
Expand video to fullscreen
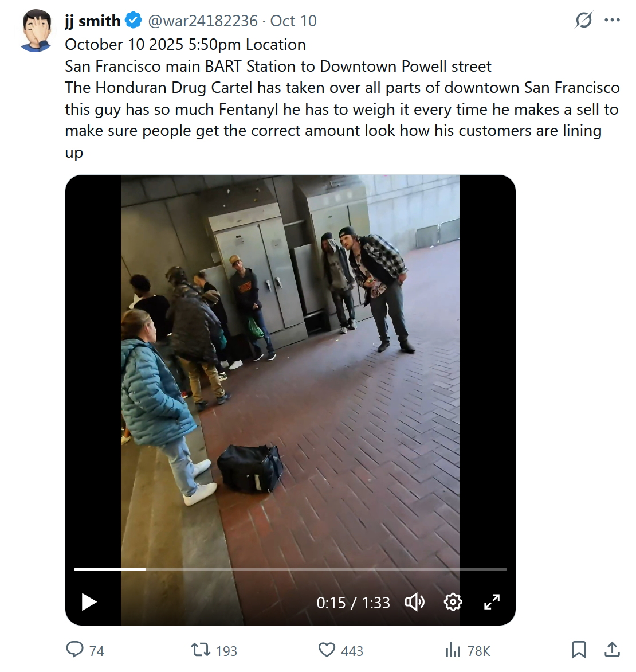pos(492,602)
